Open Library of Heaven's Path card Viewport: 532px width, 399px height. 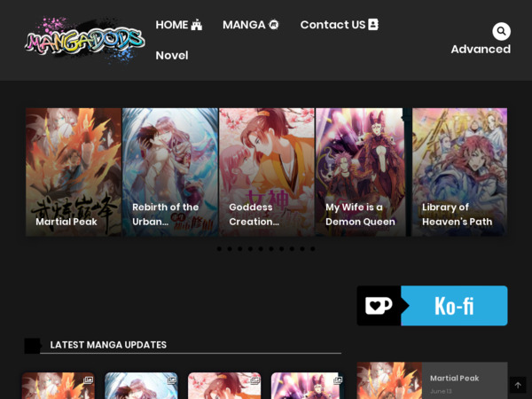click(459, 172)
